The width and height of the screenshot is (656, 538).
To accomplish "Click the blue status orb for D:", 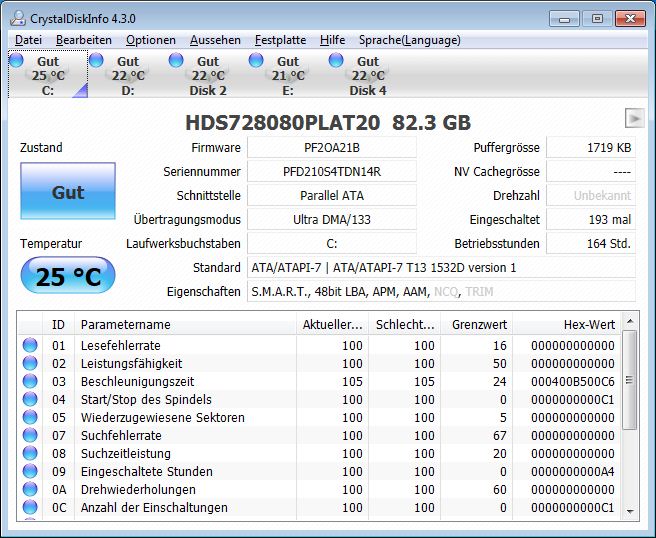I will (96, 60).
